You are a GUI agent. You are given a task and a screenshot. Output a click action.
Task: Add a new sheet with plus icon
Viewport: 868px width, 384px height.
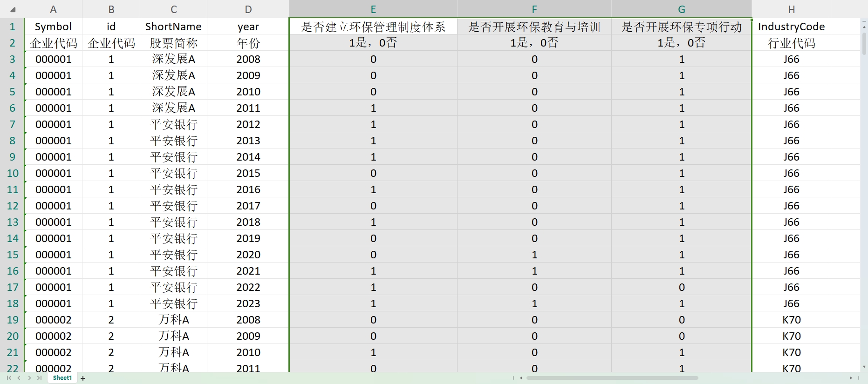[83, 378]
